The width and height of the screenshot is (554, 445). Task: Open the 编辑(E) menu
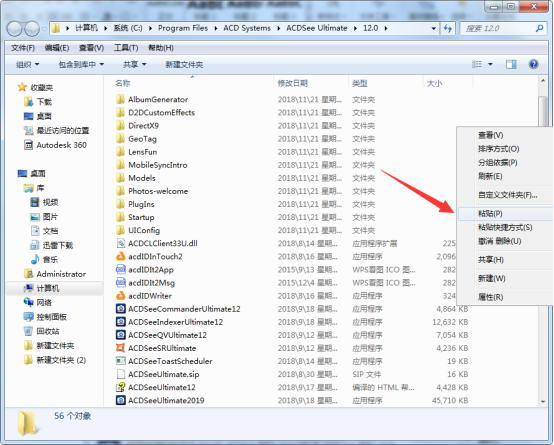click(x=57, y=48)
